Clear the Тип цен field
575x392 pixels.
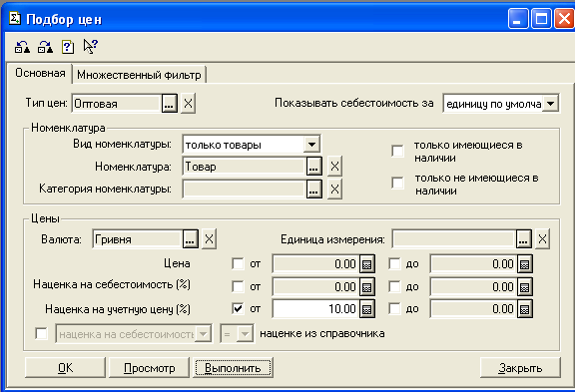tap(188, 104)
